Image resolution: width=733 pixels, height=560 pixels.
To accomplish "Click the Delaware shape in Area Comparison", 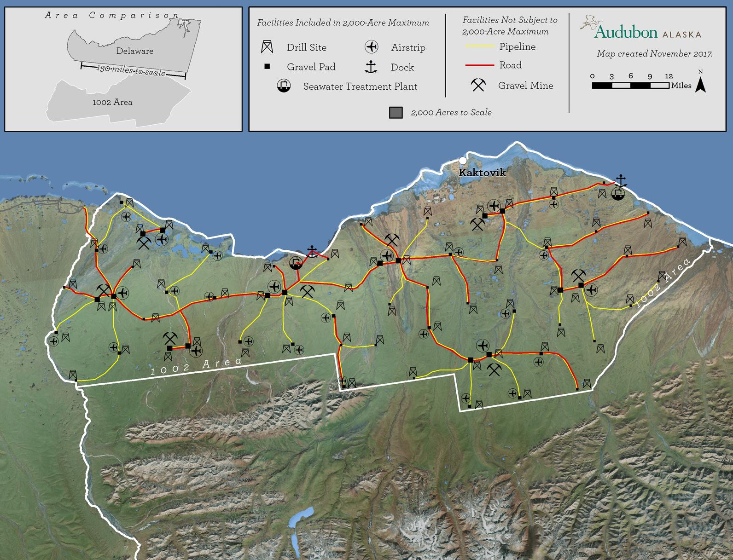I will (134, 46).
